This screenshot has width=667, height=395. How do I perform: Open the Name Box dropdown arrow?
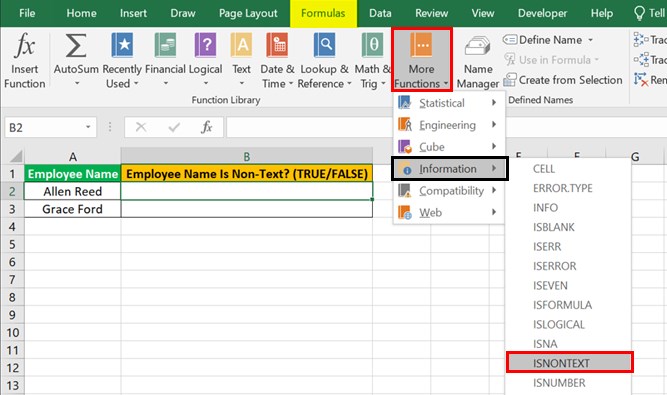tap(88, 127)
